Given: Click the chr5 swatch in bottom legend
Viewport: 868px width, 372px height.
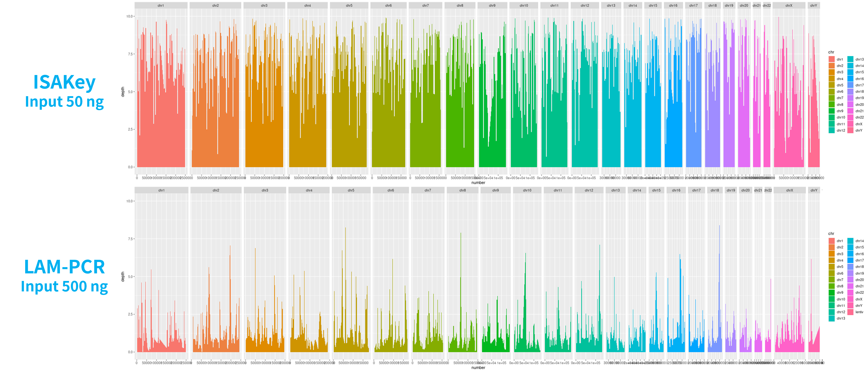Looking at the screenshot, I should pyautogui.click(x=831, y=267).
